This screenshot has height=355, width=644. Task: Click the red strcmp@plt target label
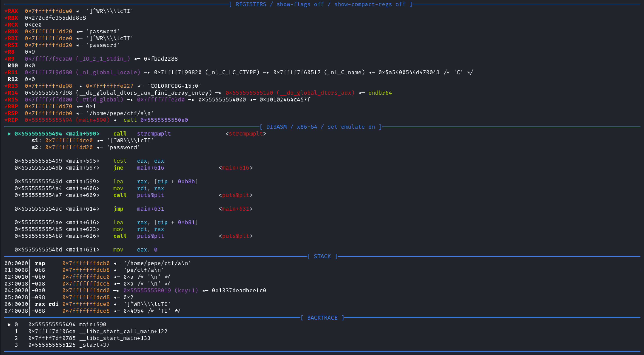(x=246, y=134)
